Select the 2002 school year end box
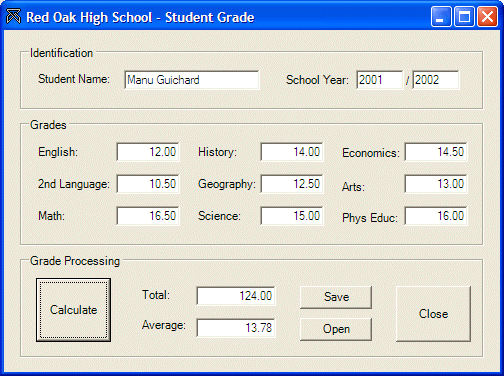This screenshot has height=376, width=504. coord(436,80)
